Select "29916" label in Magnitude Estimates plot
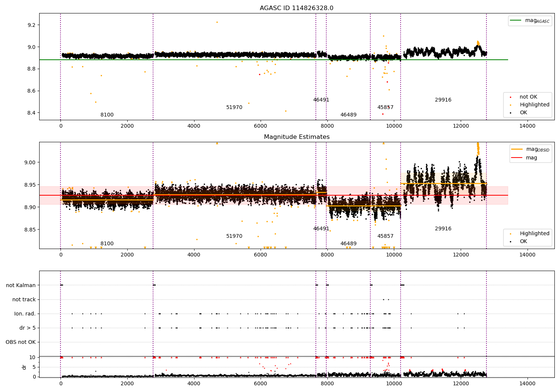This screenshot has width=560, height=392. coord(443,229)
